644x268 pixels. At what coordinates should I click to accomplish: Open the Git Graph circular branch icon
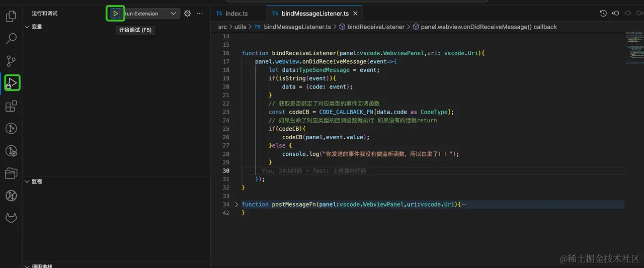click(11, 128)
